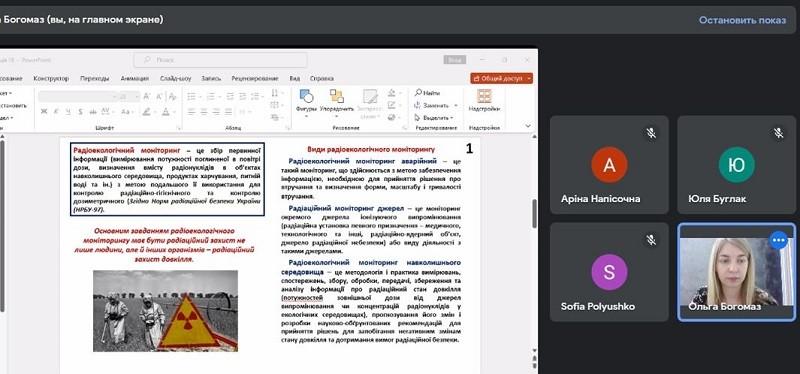The height and width of the screenshot is (374, 800).
Task: Open the Надстройки add-ins icon
Action: [484, 100]
